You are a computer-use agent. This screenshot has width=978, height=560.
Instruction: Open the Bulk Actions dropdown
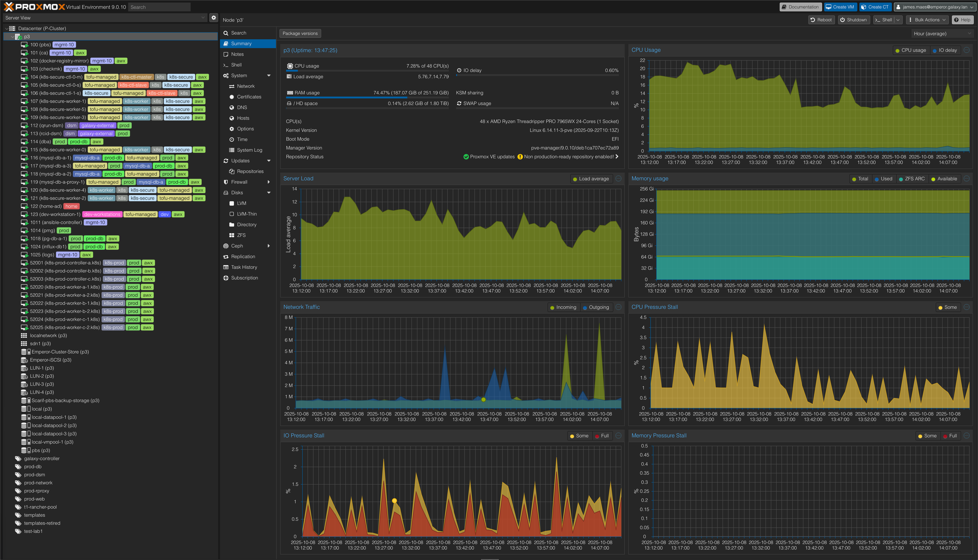click(x=927, y=20)
